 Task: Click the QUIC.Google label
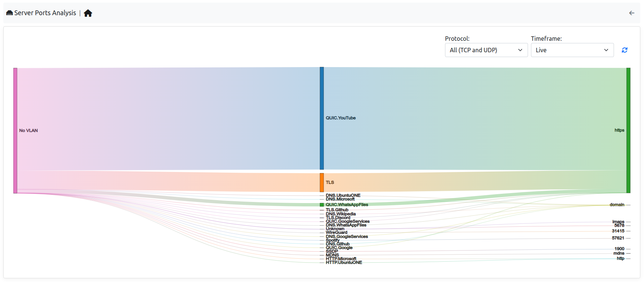339,248
